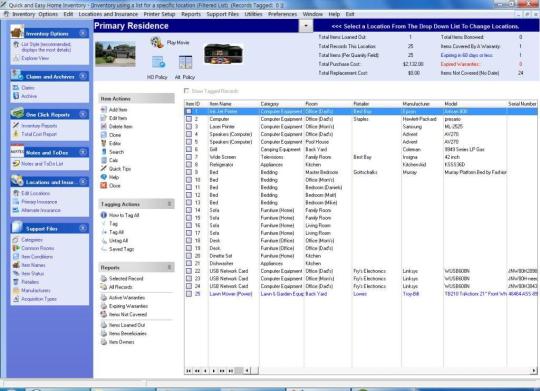The image size is (540, 391).
Task: Click the Retailers icon in Support Files
Action: (x=16, y=282)
